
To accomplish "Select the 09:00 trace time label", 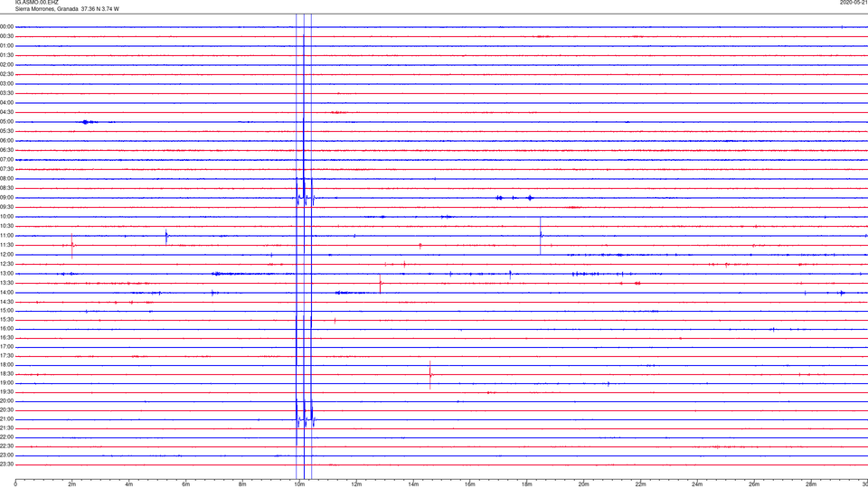I will pos(6,198).
